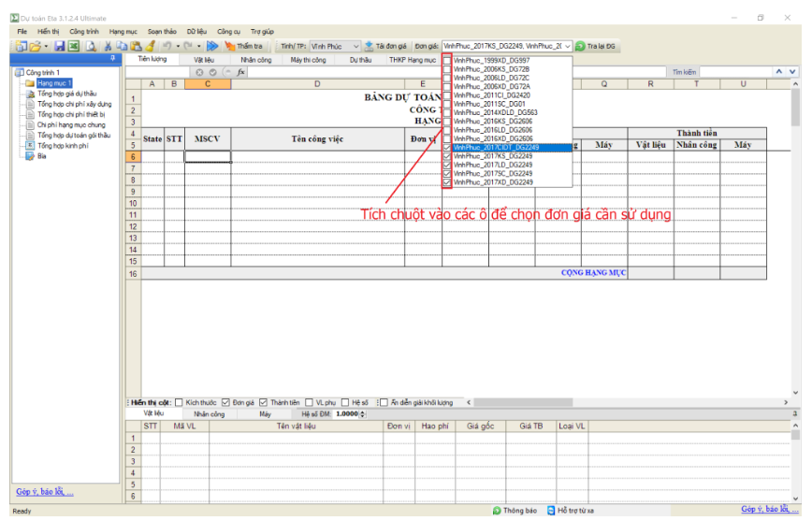Open the Redo history dropdown arrow

(x=199, y=46)
